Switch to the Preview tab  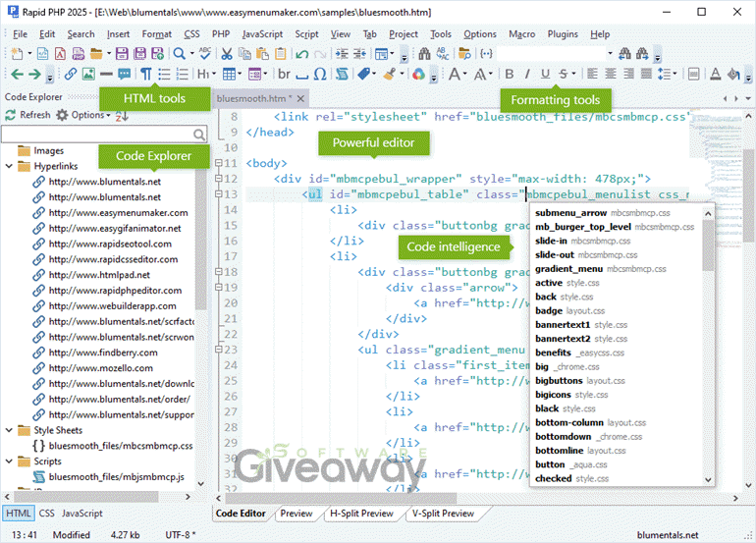pyautogui.click(x=297, y=514)
